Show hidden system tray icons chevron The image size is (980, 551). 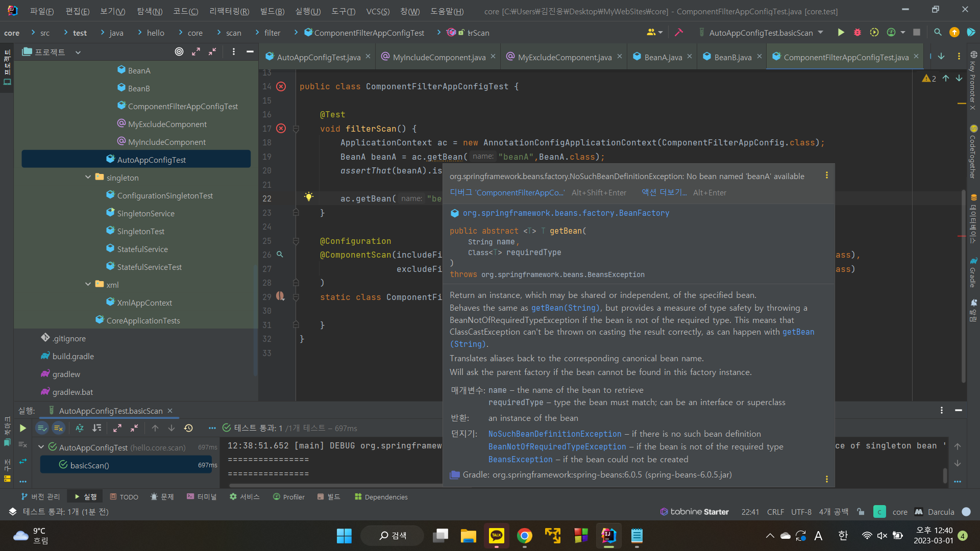click(x=770, y=536)
